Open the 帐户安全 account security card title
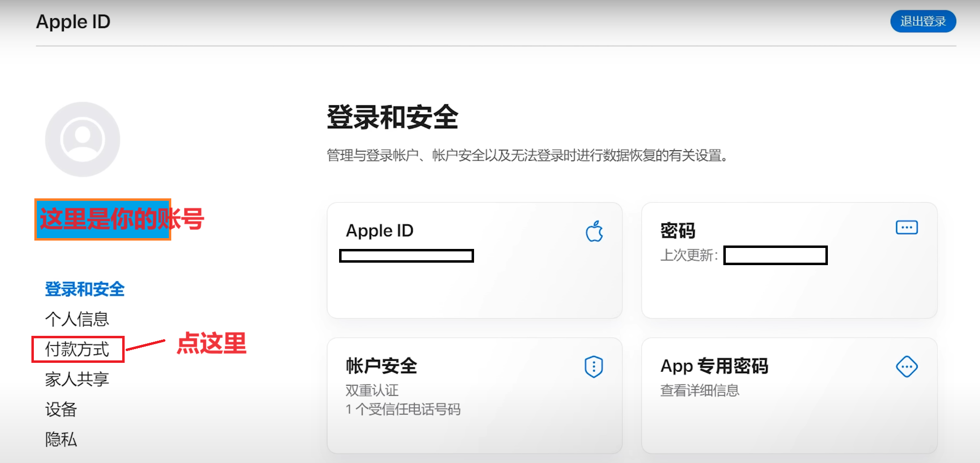 click(x=381, y=366)
